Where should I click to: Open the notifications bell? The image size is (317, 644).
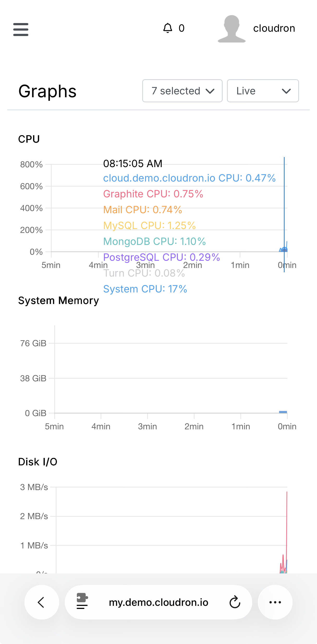tap(168, 28)
